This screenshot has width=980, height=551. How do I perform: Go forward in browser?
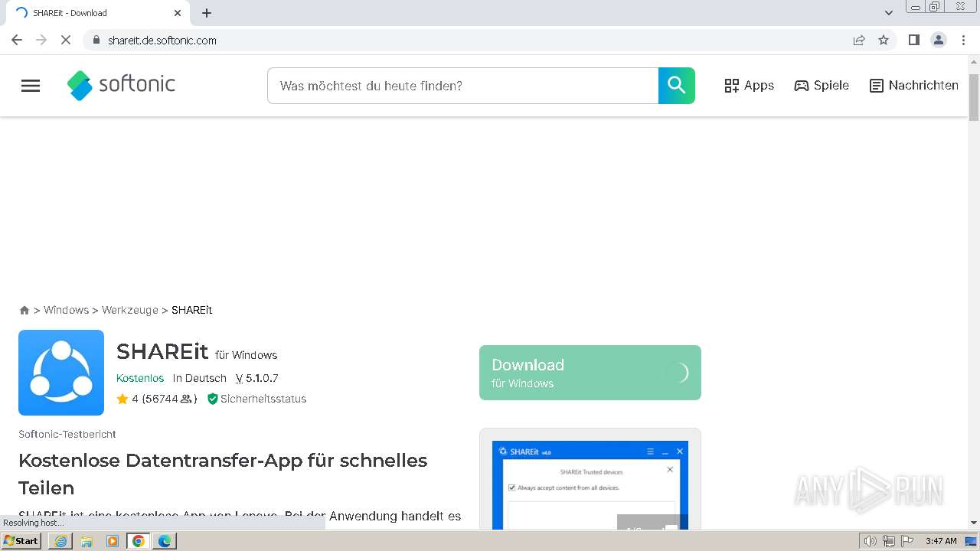point(41,41)
